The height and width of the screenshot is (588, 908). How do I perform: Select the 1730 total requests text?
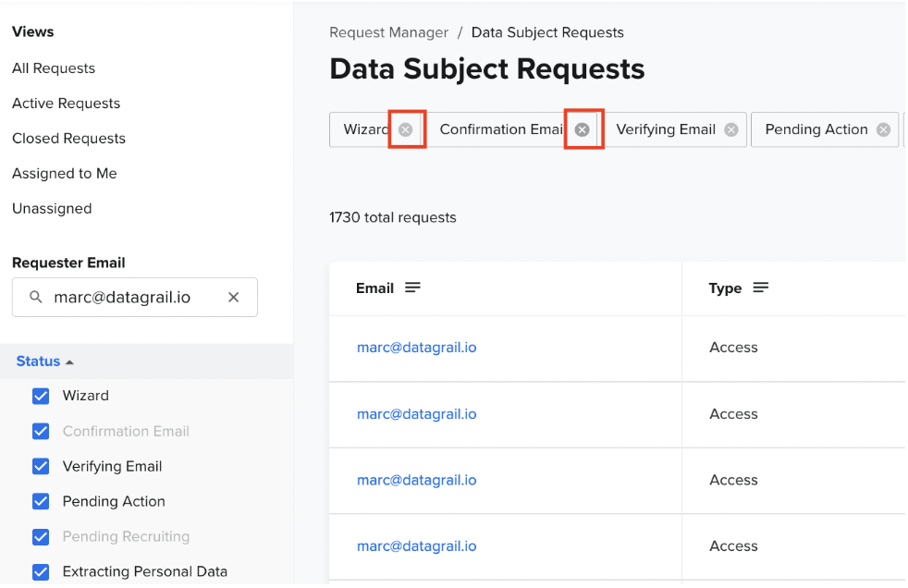[393, 217]
